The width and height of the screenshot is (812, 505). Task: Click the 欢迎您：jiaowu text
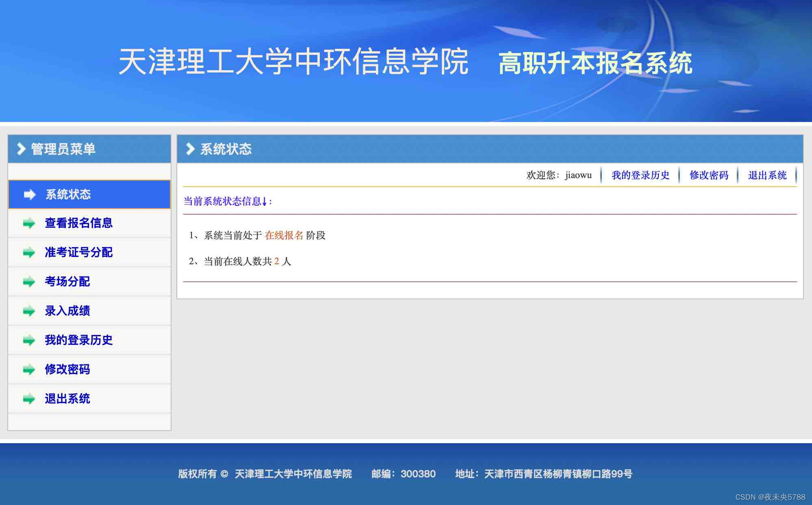pos(559,175)
